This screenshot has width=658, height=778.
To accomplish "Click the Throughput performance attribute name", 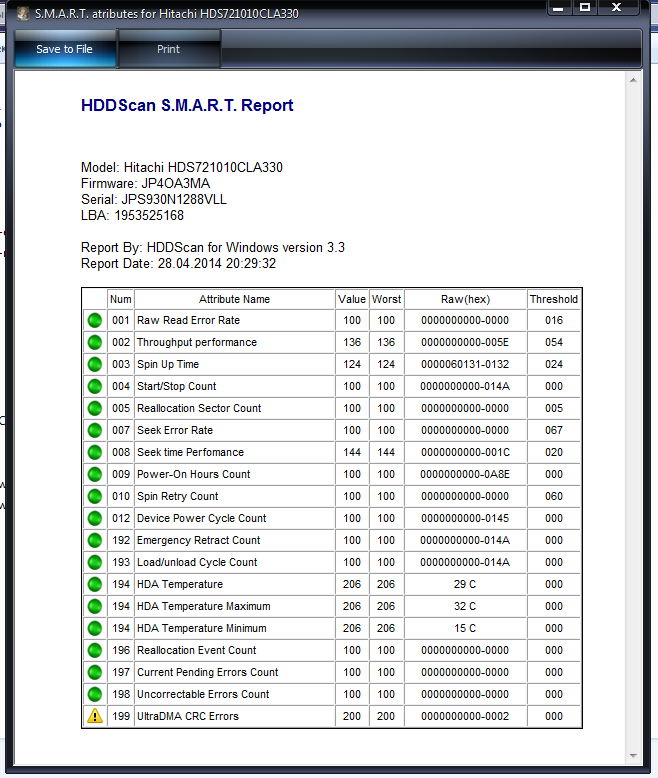I will click(197, 342).
